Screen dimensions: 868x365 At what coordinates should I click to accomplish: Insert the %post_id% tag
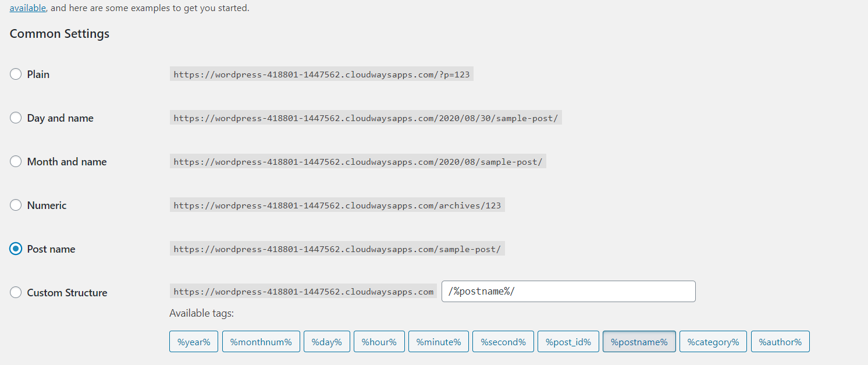tap(568, 342)
